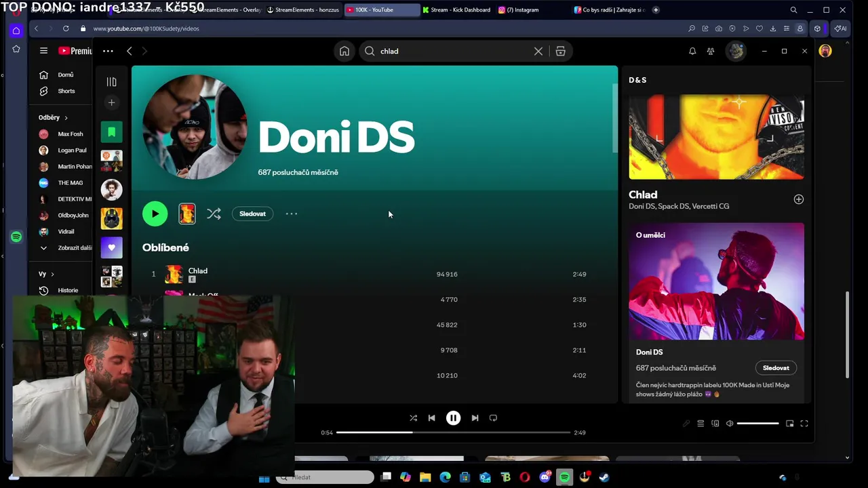Toggle repeat in the player bar

[493, 418]
